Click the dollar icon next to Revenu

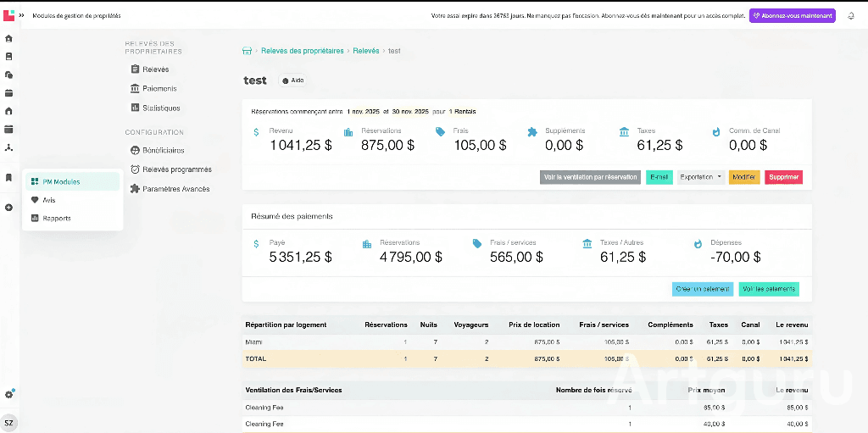coord(256,132)
